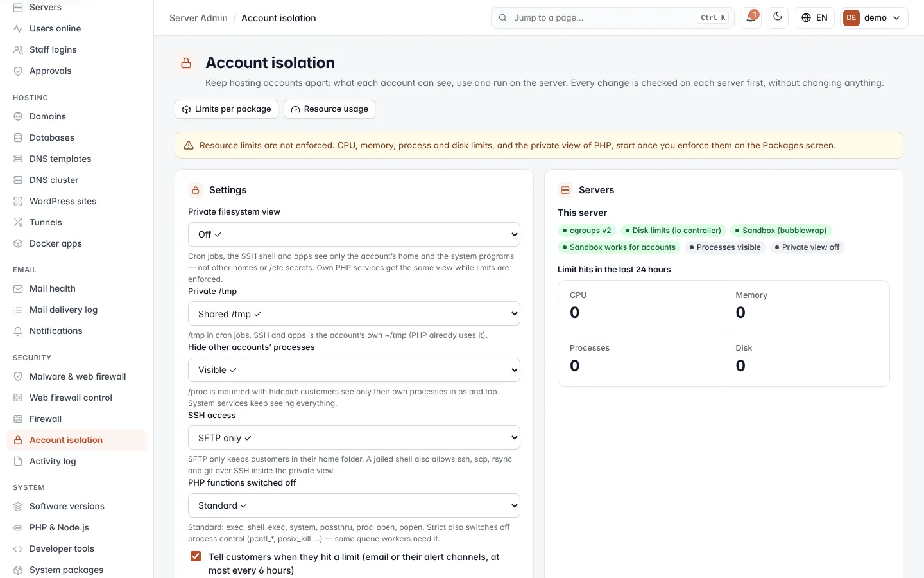Open the Private /tmp dropdown
924x578 pixels.
tap(354, 314)
